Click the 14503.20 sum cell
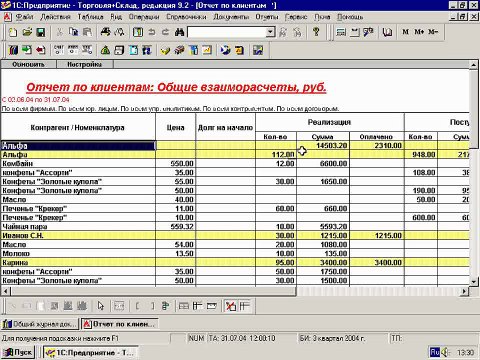 click(323, 145)
